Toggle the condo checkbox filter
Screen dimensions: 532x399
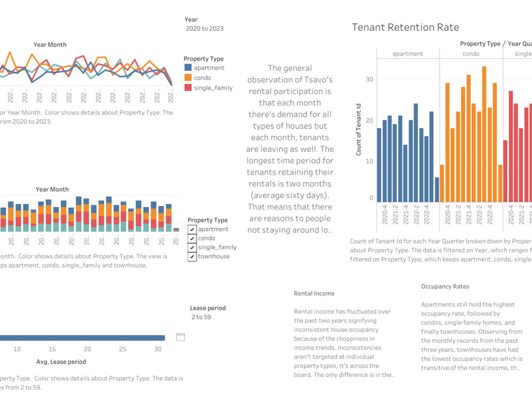point(192,238)
